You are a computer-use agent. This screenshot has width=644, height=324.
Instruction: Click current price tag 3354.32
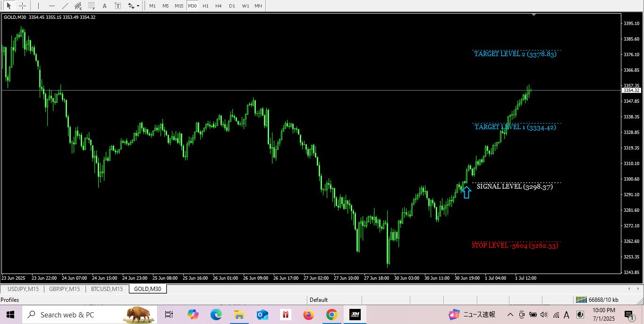coord(631,90)
